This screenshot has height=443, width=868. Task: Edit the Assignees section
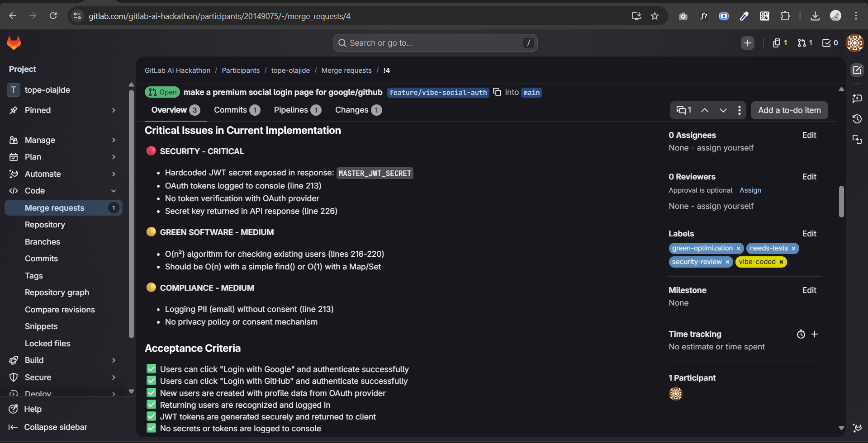[809, 135]
